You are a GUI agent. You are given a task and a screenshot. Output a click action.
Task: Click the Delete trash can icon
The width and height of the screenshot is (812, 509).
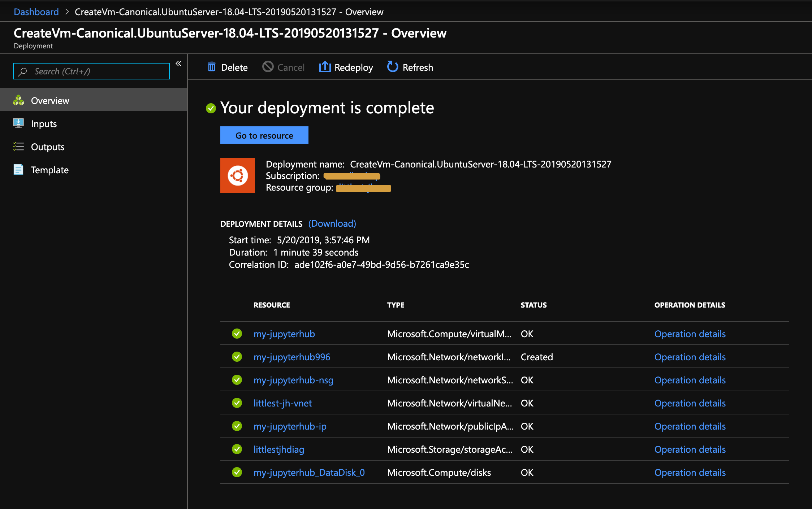(212, 67)
